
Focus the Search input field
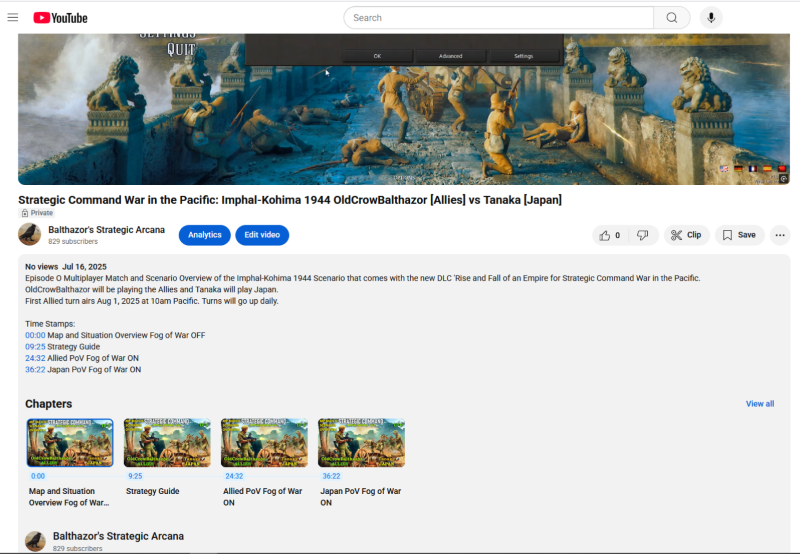click(498, 18)
